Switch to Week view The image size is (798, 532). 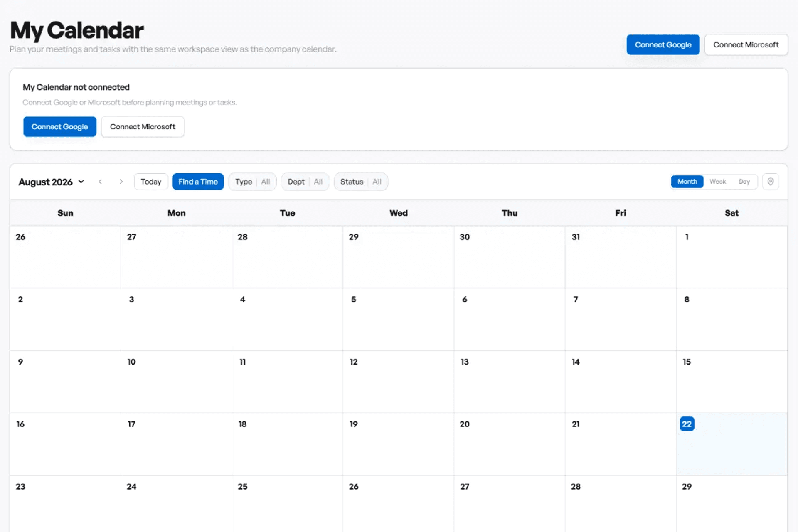point(718,182)
